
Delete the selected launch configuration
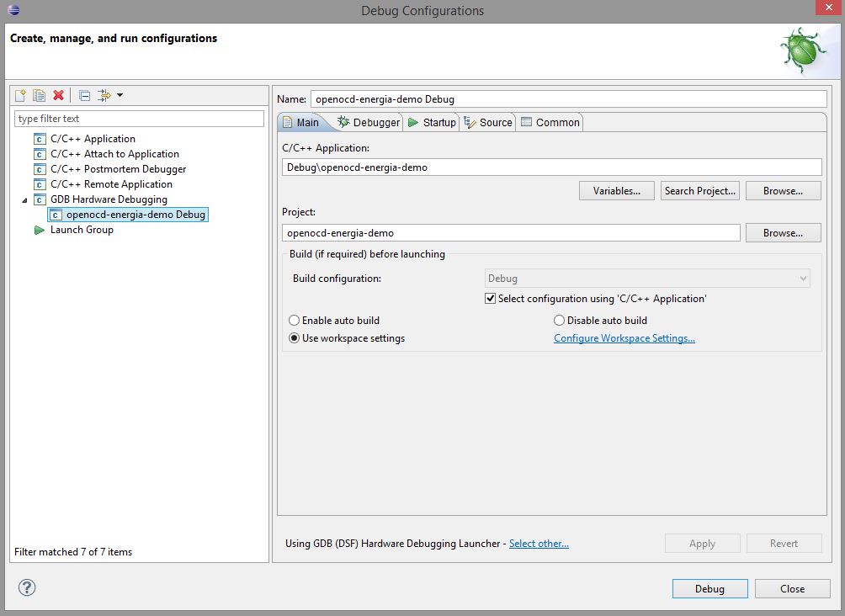pos(58,95)
